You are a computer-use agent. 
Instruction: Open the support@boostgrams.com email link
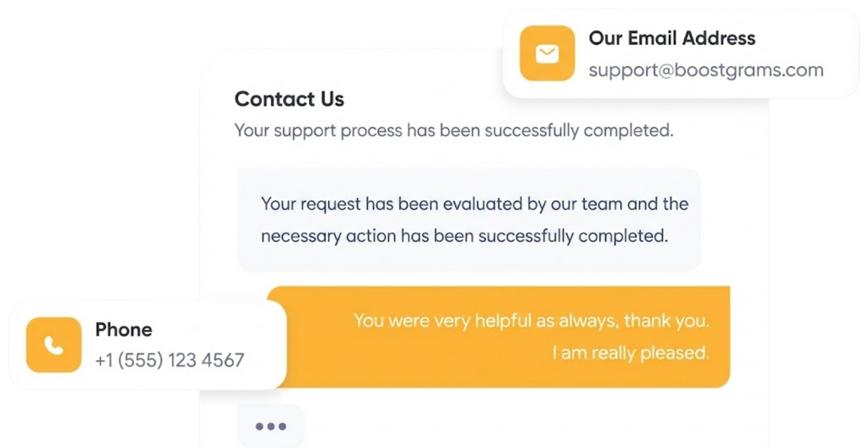click(x=706, y=70)
